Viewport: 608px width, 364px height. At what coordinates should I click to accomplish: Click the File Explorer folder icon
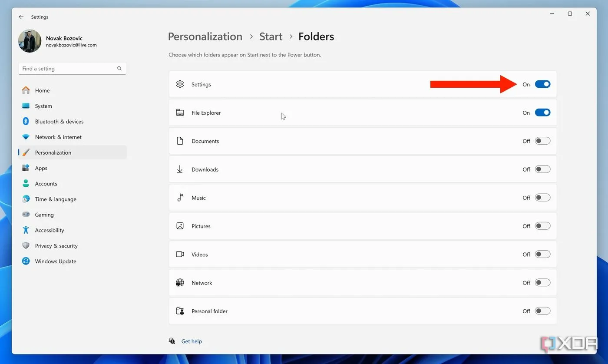[180, 113]
